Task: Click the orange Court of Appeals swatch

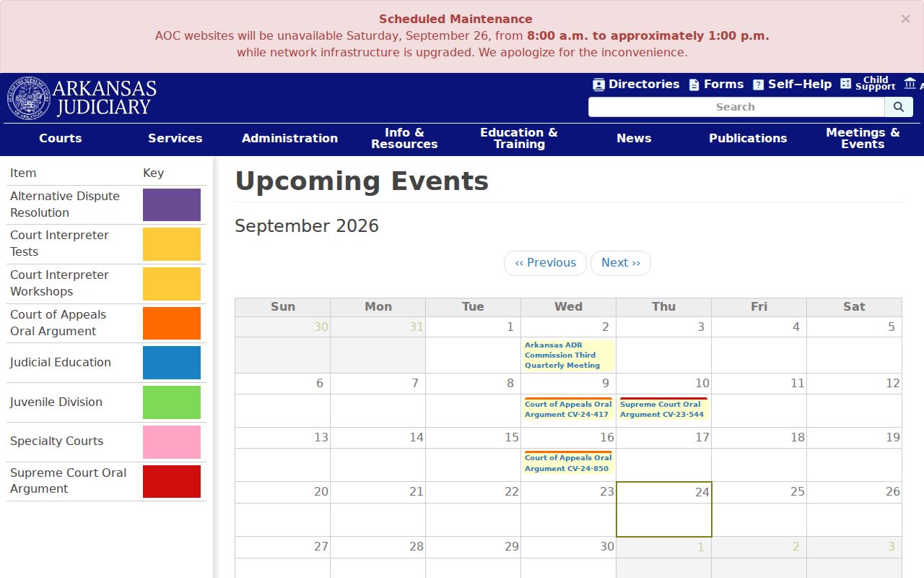Action: point(172,323)
